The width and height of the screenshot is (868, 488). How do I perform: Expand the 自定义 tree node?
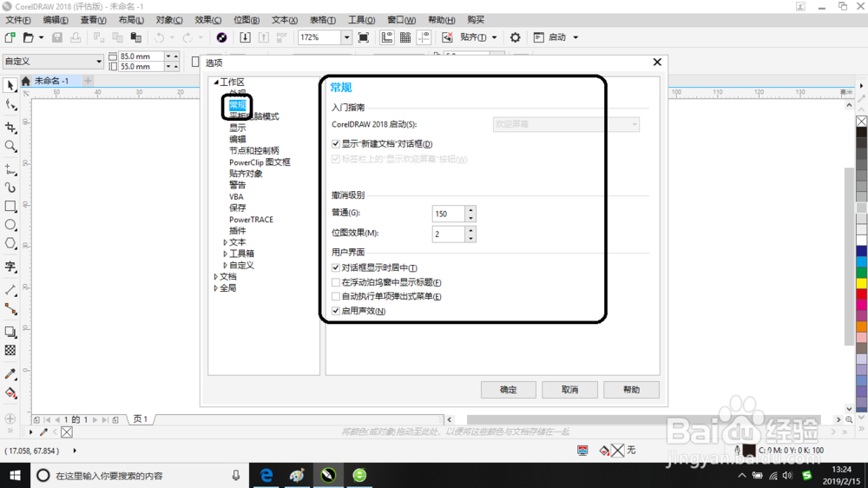coord(225,266)
